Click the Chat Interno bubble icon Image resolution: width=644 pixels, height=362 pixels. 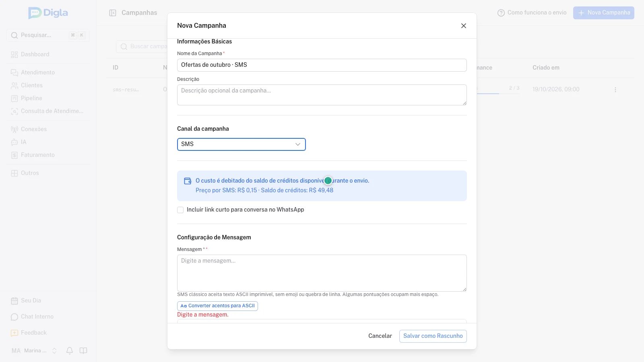tap(14, 317)
